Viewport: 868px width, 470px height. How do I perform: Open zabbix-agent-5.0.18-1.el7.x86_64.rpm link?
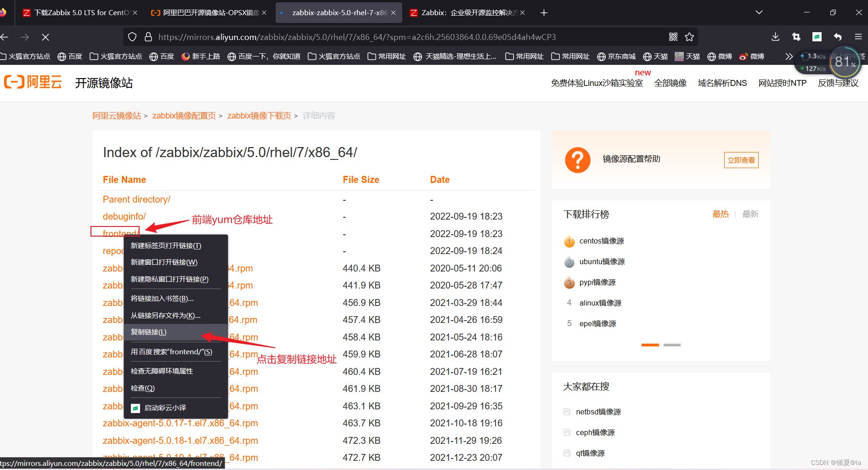pos(180,441)
